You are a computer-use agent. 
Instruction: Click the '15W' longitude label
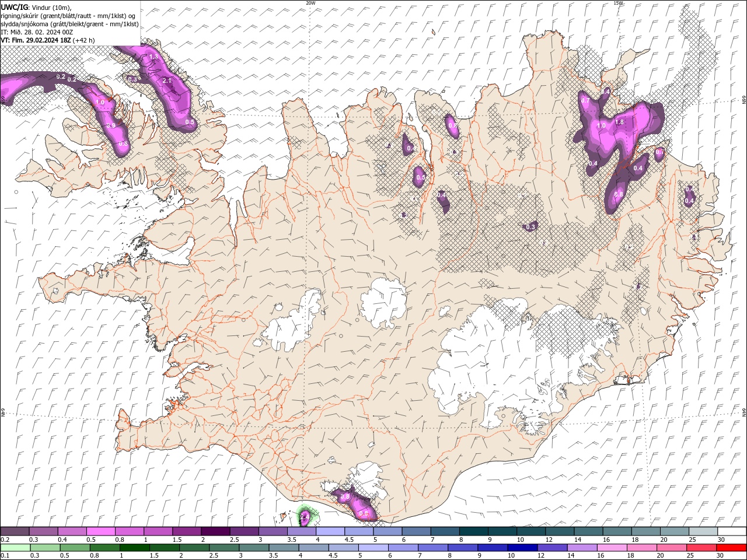click(618, 3)
